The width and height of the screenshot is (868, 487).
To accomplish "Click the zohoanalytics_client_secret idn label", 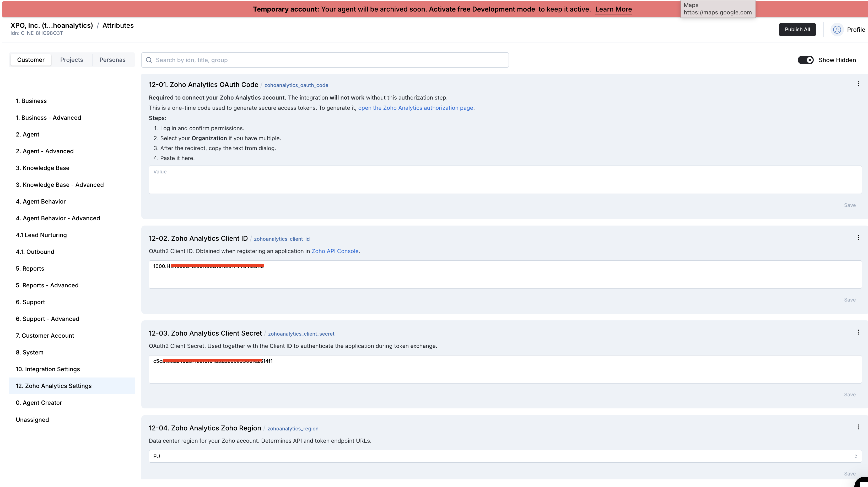I will click(x=301, y=334).
